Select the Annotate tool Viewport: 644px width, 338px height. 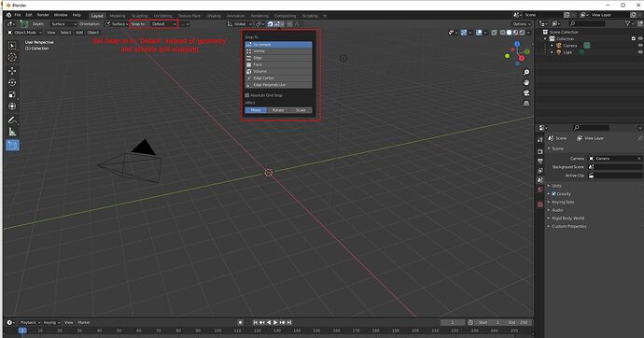click(x=12, y=120)
